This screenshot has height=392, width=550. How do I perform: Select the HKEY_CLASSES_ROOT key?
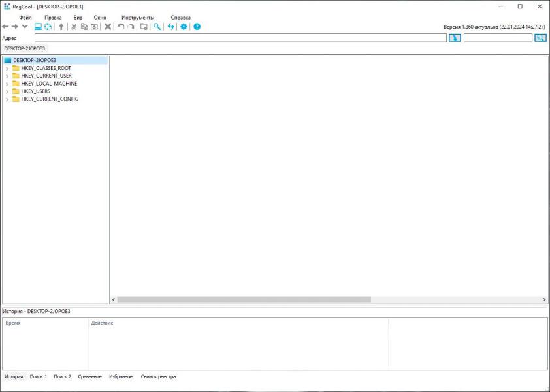(46, 68)
